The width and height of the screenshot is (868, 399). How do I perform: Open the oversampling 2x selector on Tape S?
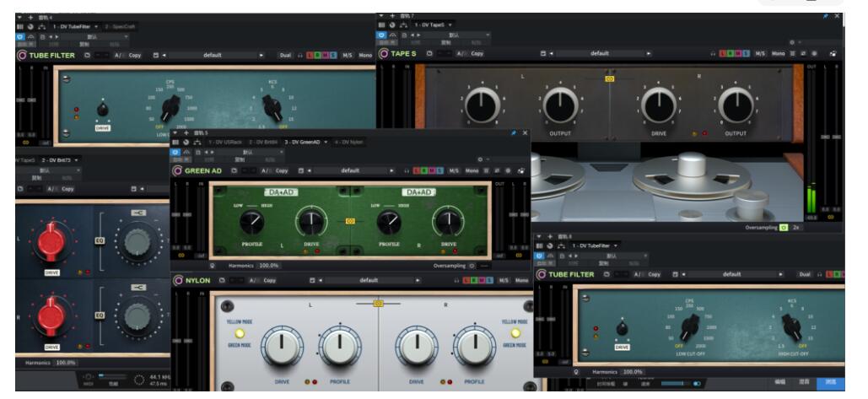coord(796,228)
